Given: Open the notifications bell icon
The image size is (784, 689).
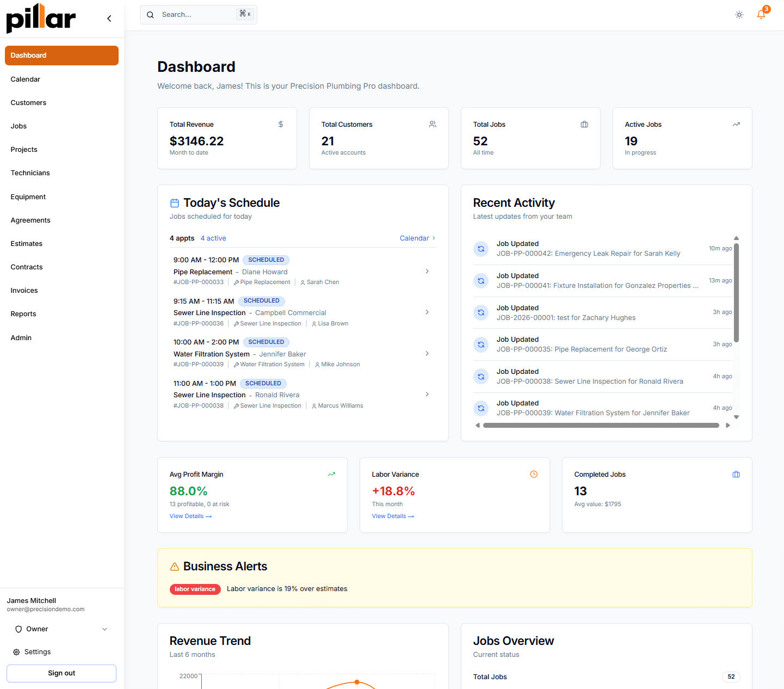Looking at the screenshot, I should [761, 15].
